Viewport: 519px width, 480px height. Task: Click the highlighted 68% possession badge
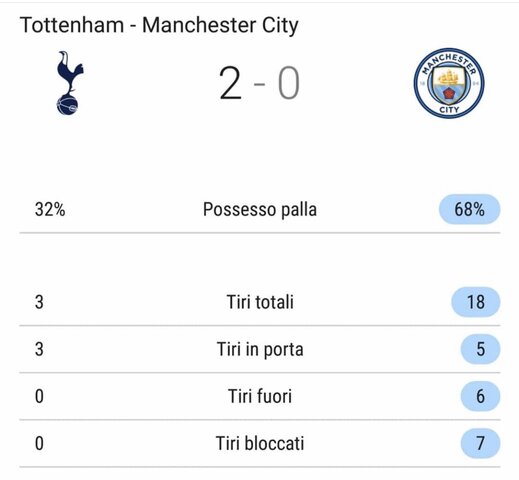(x=469, y=209)
